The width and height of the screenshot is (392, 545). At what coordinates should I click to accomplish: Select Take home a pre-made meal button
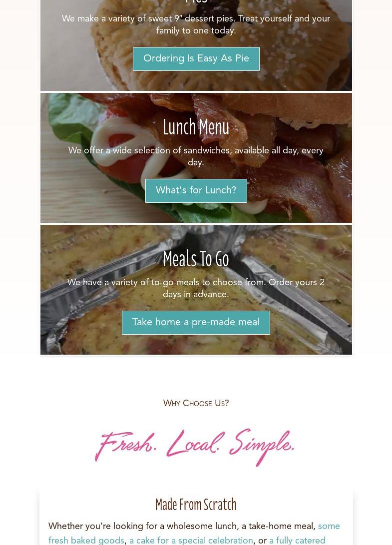tap(196, 323)
